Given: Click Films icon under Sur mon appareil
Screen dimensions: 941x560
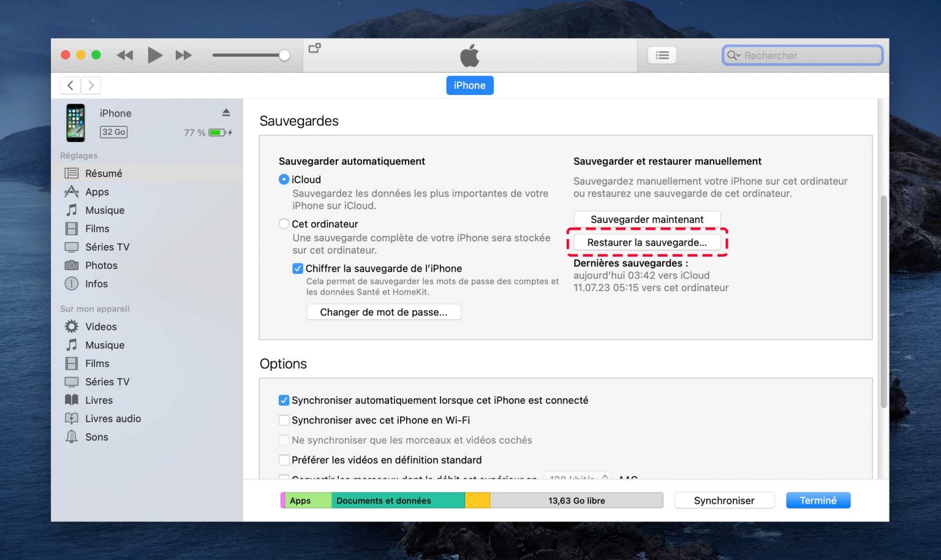Looking at the screenshot, I should (72, 363).
